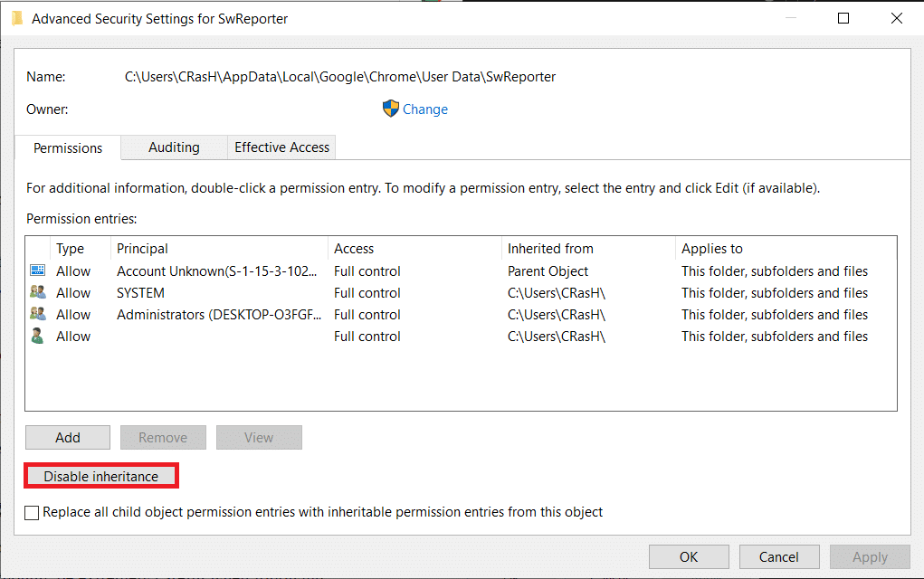Click the UAC shield icon beside Change

(x=390, y=109)
